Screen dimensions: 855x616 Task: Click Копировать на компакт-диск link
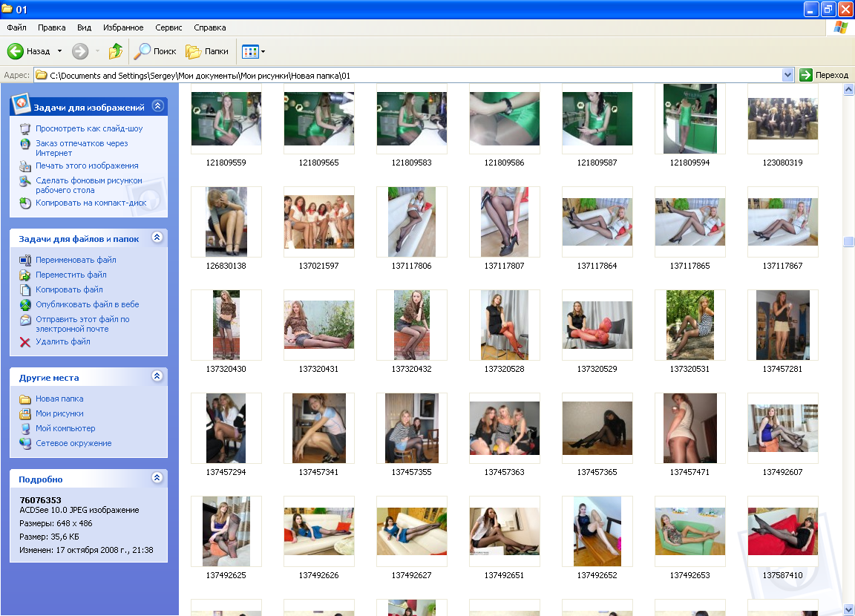coord(91,203)
